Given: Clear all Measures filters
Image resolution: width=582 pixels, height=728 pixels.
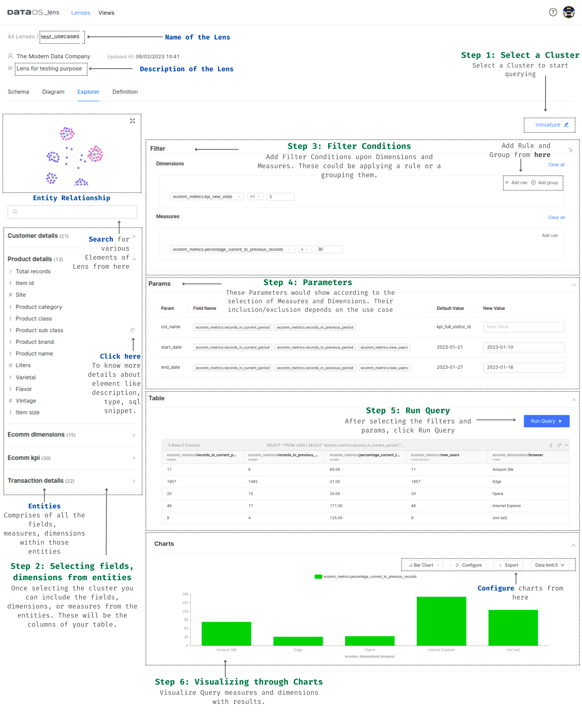Looking at the screenshot, I should (x=556, y=218).
